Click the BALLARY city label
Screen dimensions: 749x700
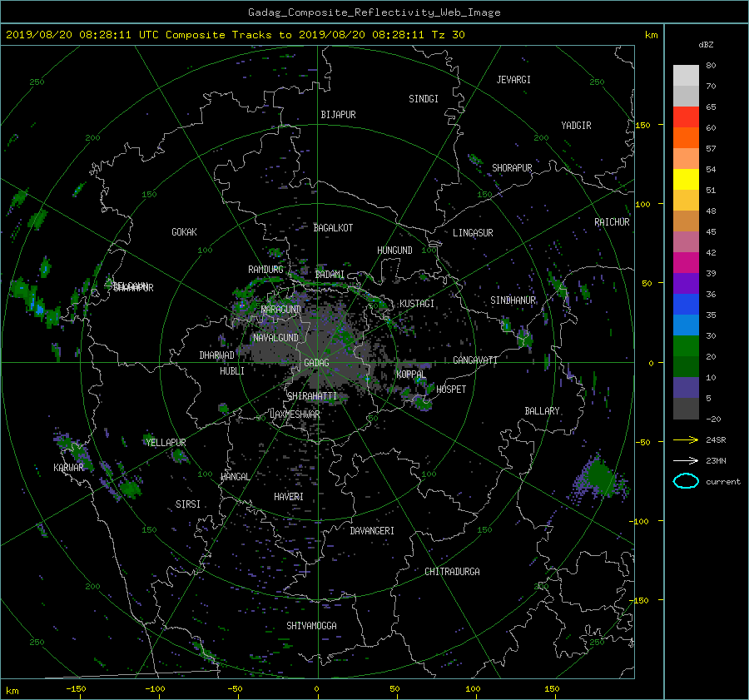pos(542,411)
